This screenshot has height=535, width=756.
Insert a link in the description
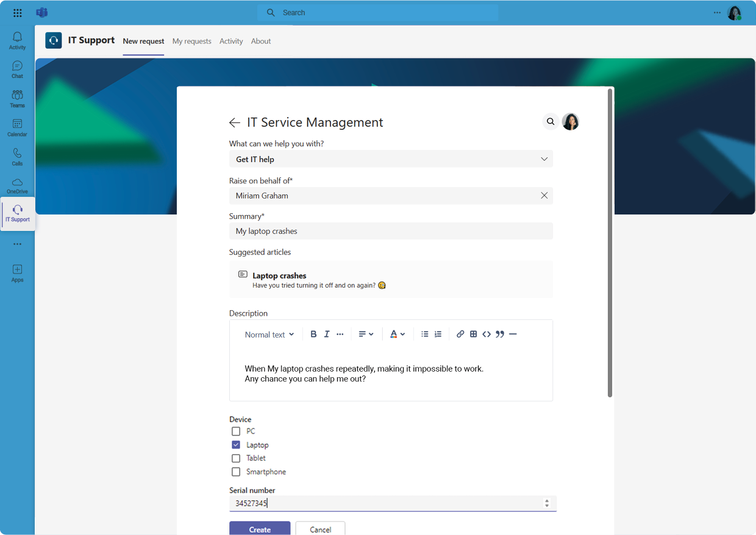coord(460,334)
